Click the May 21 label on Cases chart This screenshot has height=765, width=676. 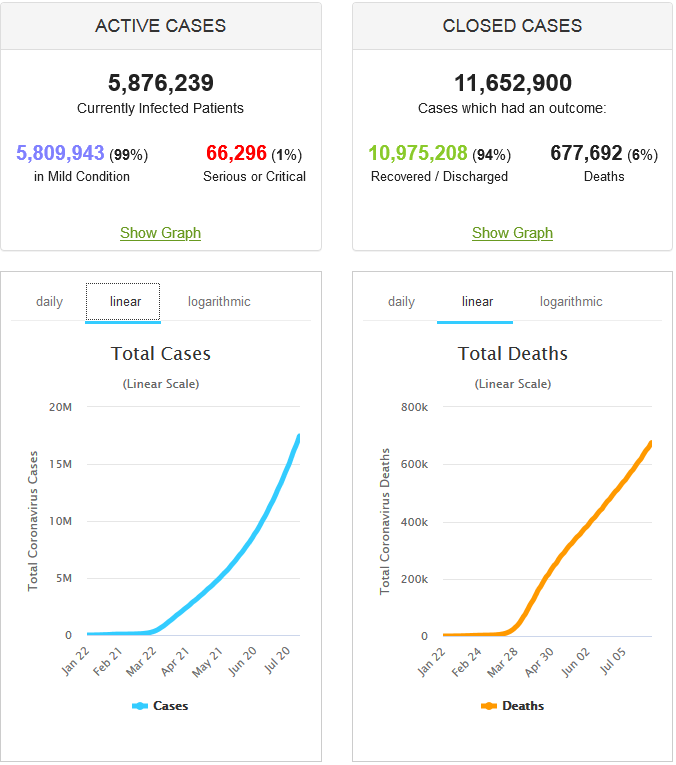coord(208,662)
